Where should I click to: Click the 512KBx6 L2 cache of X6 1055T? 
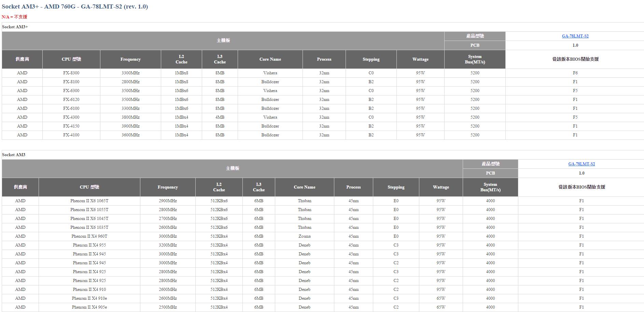219,210
